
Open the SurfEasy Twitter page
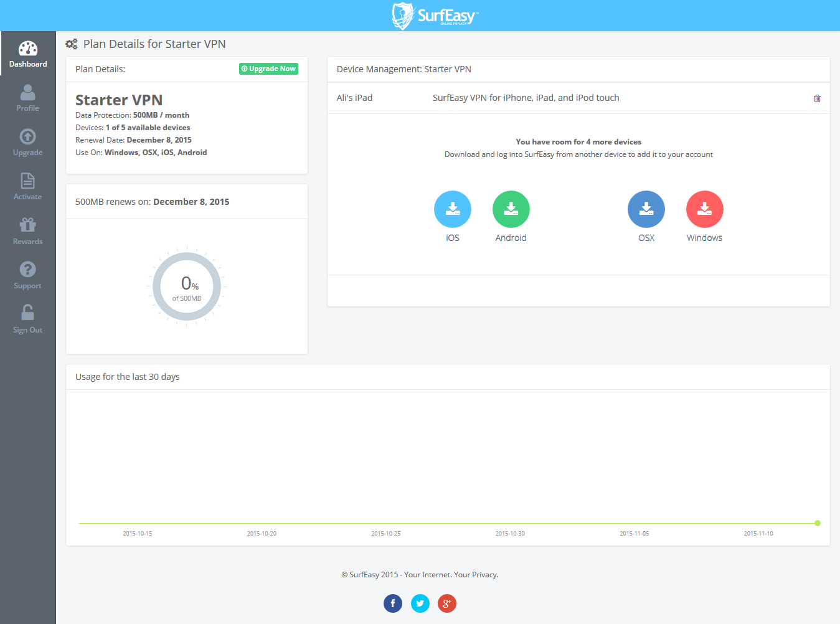pos(420,603)
